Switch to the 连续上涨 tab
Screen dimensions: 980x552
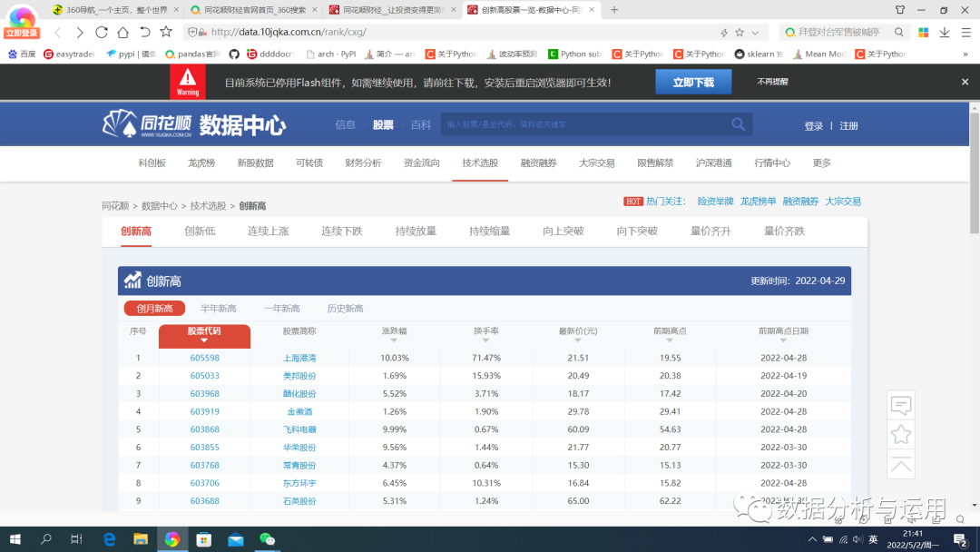(x=268, y=232)
